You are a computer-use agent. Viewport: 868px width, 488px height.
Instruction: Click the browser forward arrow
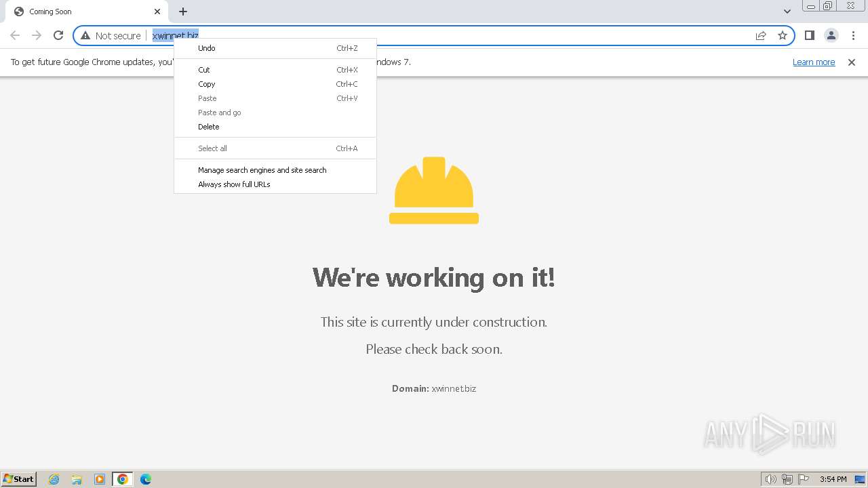[x=37, y=35]
